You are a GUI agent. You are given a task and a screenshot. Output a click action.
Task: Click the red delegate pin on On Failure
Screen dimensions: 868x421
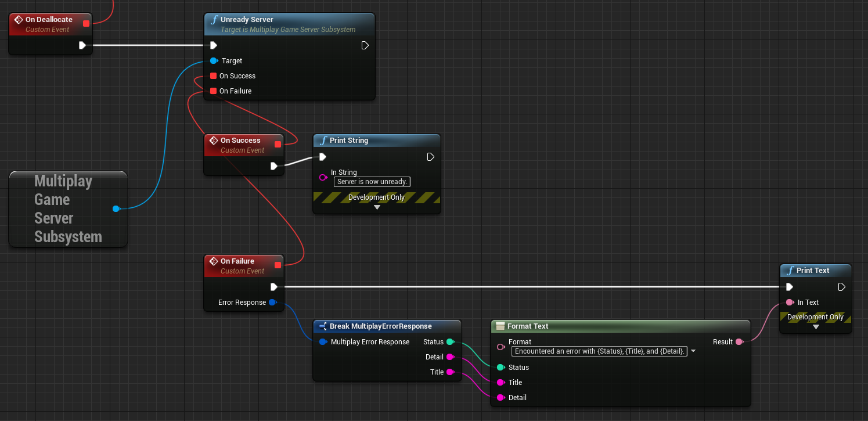pyautogui.click(x=277, y=264)
